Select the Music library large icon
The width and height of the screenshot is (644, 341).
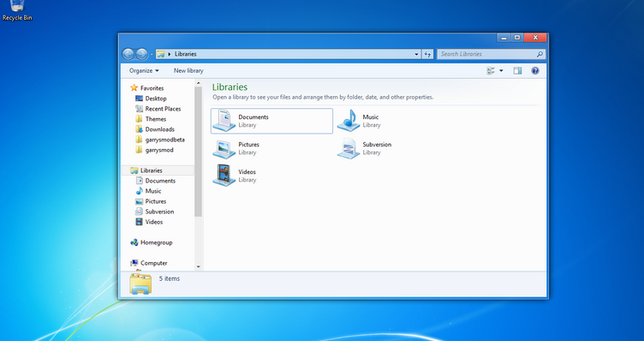click(x=349, y=120)
